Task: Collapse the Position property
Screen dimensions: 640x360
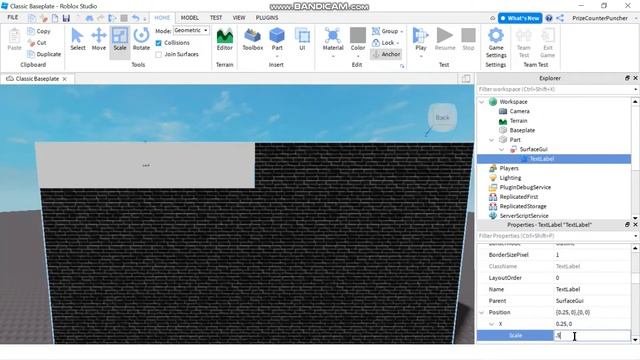Action: click(x=482, y=312)
